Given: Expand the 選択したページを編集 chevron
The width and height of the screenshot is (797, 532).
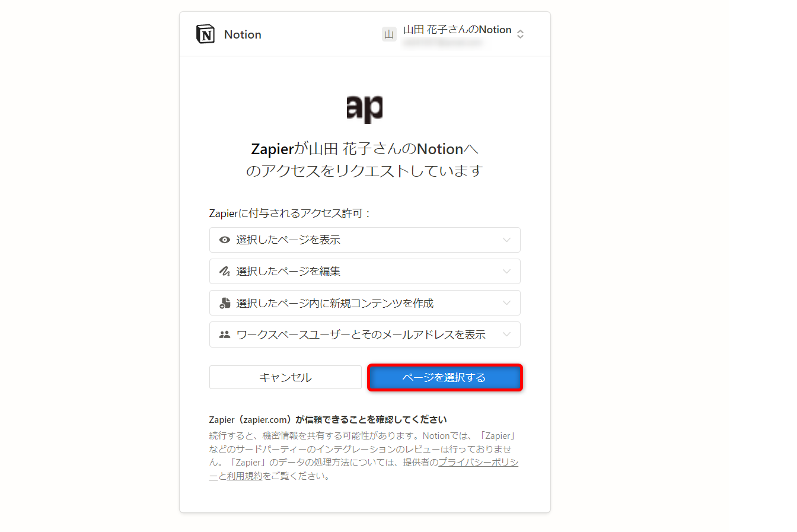Looking at the screenshot, I should tap(506, 272).
